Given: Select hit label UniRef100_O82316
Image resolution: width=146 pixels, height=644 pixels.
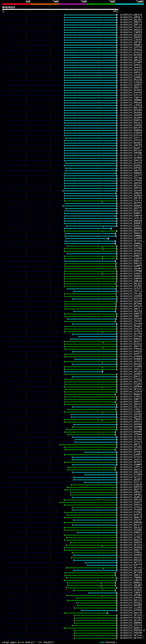Looking at the screenshot, I should coord(131,311).
